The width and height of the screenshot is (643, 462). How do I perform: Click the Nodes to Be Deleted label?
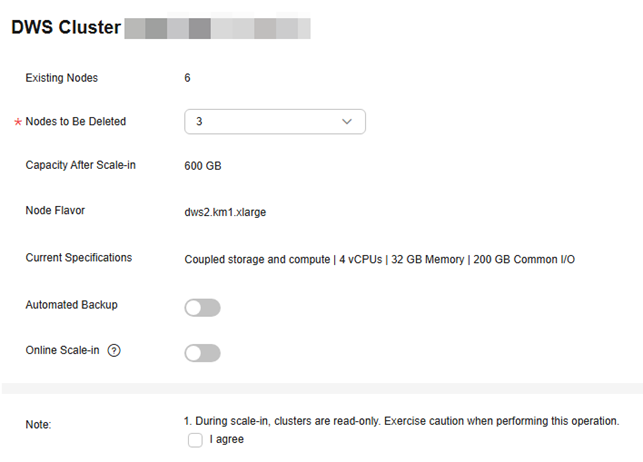(x=75, y=121)
